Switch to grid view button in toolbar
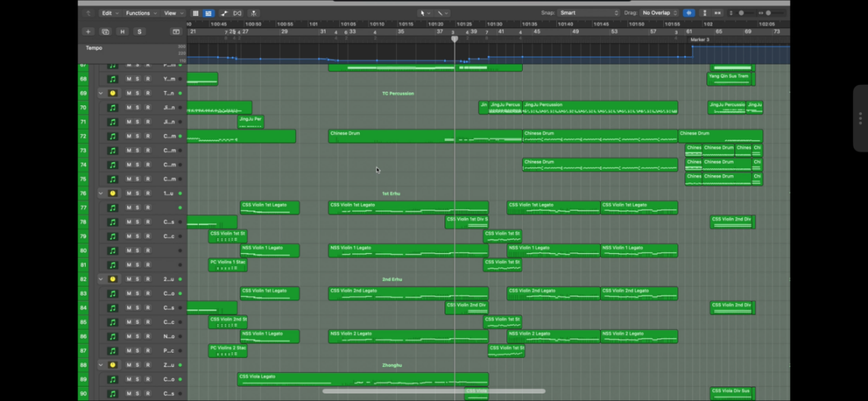The width and height of the screenshot is (868, 401). pos(196,13)
